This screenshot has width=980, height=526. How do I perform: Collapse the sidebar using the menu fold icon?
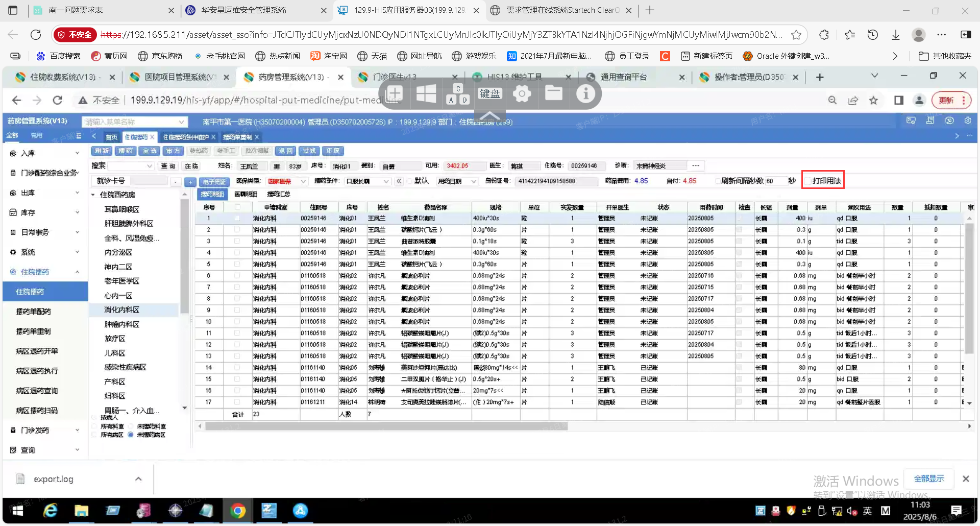tap(79, 136)
